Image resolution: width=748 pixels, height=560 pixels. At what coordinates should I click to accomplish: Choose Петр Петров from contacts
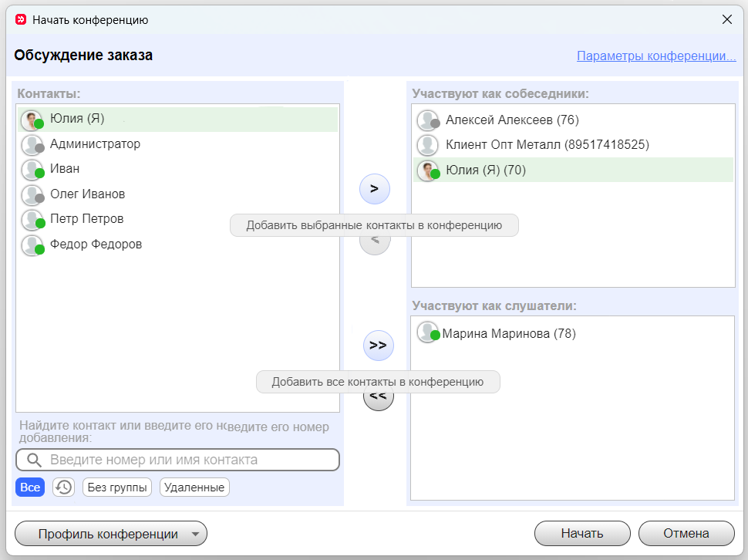click(86, 219)
